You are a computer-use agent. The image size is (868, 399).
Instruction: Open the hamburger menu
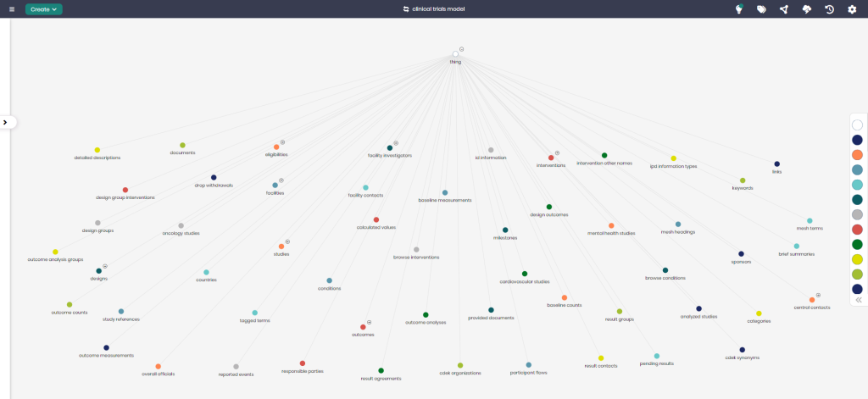click(x=12, y=9)
